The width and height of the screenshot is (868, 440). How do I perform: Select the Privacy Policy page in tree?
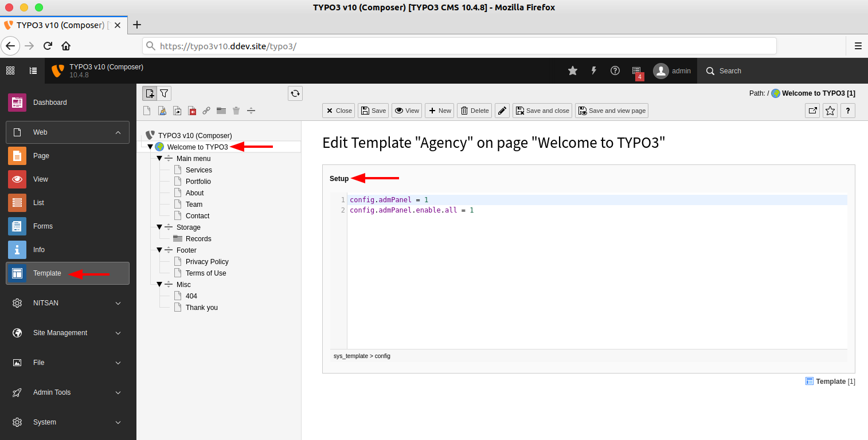coord(208,261)
